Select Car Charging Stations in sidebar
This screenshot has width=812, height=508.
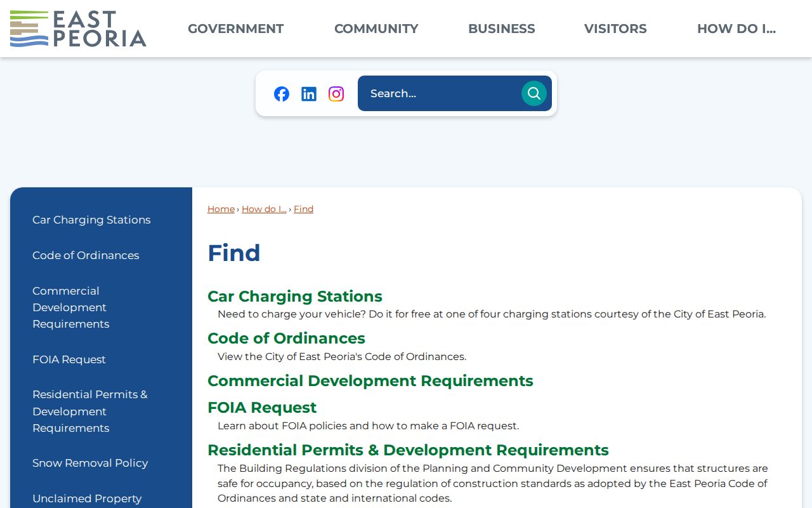[91, 220]
